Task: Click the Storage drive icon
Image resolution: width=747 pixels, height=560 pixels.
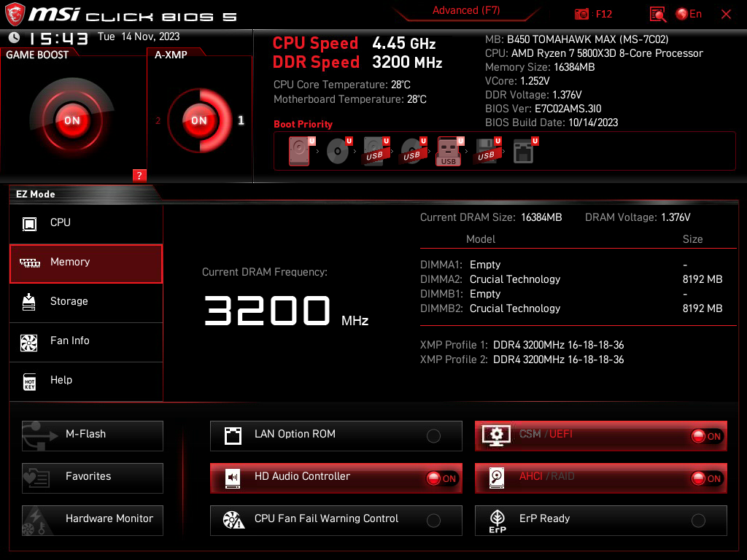Action: [x=29, y=302]
